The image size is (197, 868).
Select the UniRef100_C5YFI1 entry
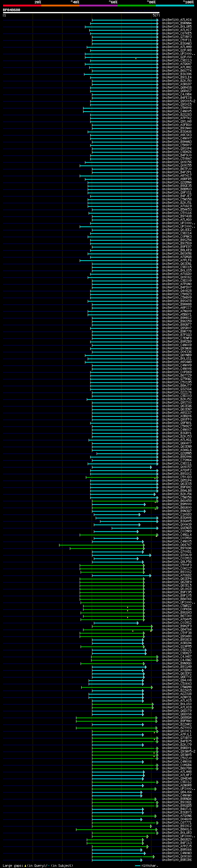[176, 40]
